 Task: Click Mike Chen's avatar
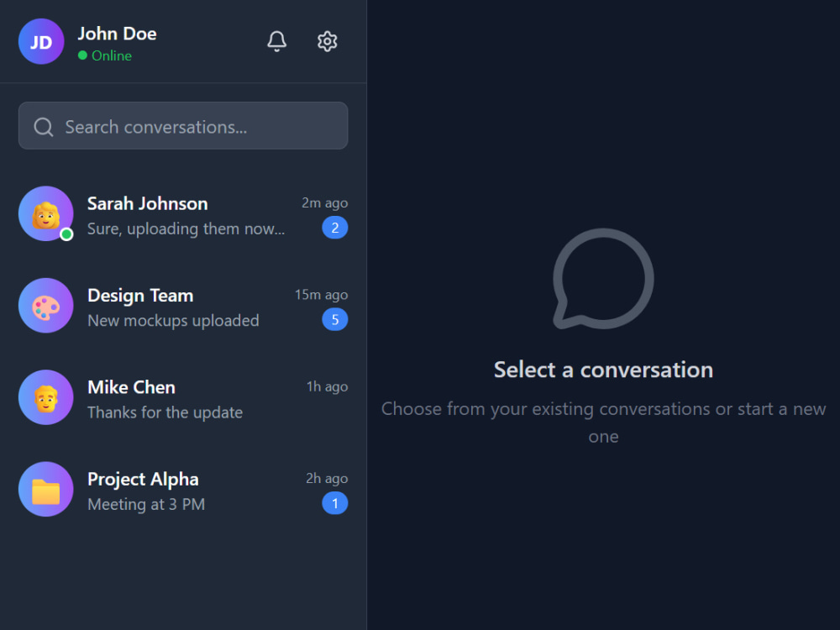click(x=46, y=397)
